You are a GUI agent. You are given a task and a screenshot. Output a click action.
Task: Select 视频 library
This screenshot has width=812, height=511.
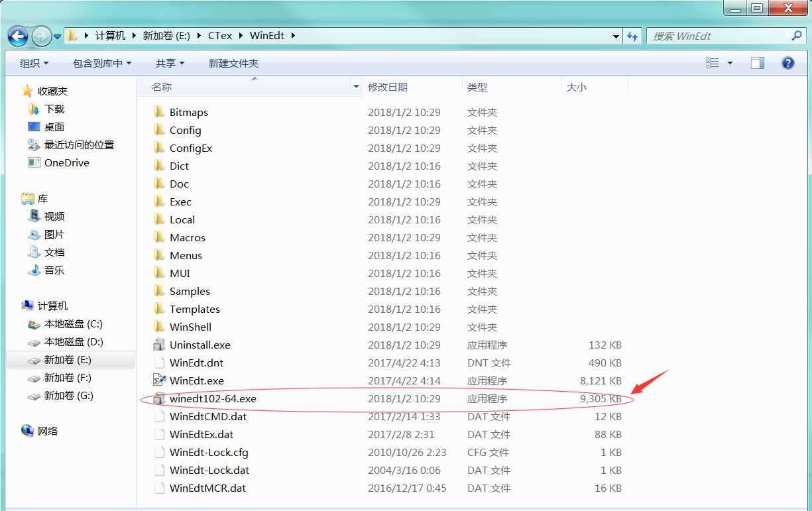click(54, 216)
